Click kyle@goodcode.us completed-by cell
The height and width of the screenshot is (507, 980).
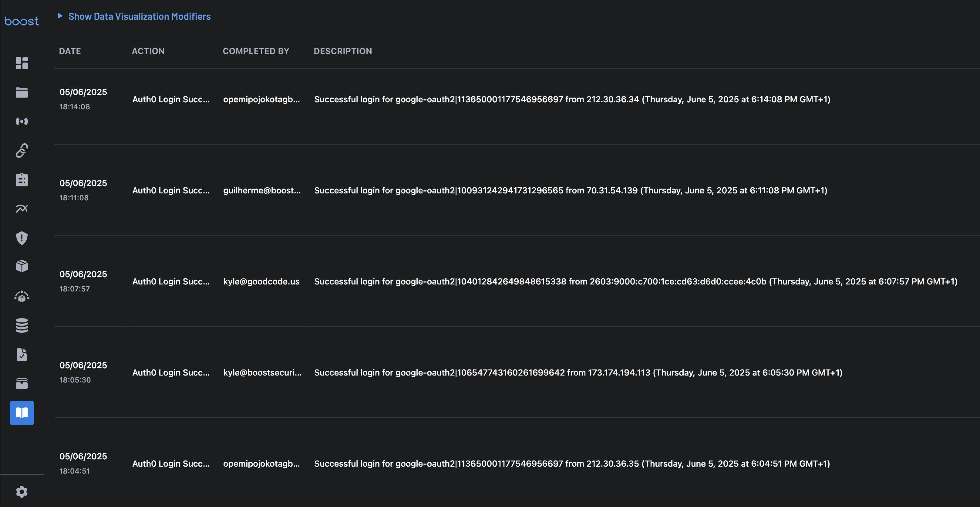click(x=261, y=281)
